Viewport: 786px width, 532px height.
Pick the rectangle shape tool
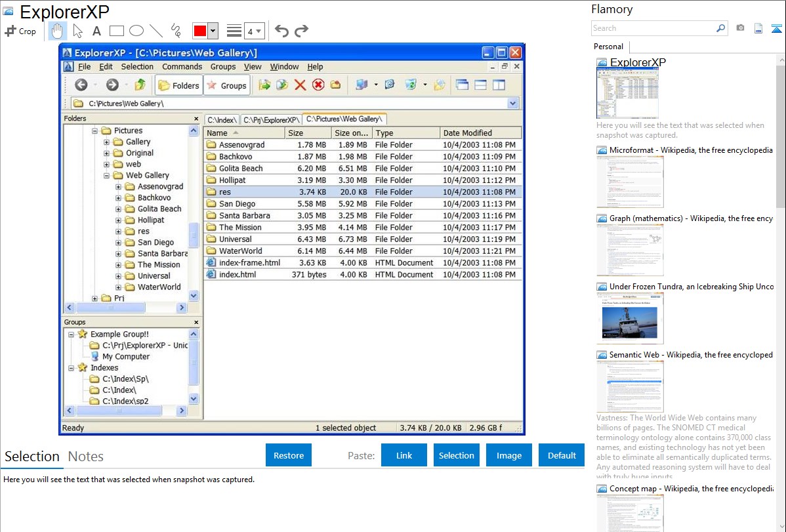117,31
